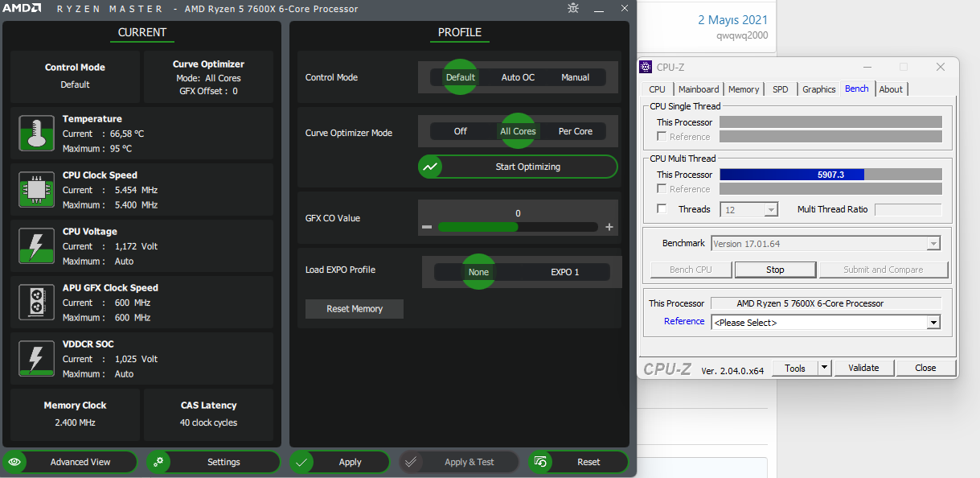Open Advanced View in Ryzen Master
980x478 pixels.
tap(70, 462)
